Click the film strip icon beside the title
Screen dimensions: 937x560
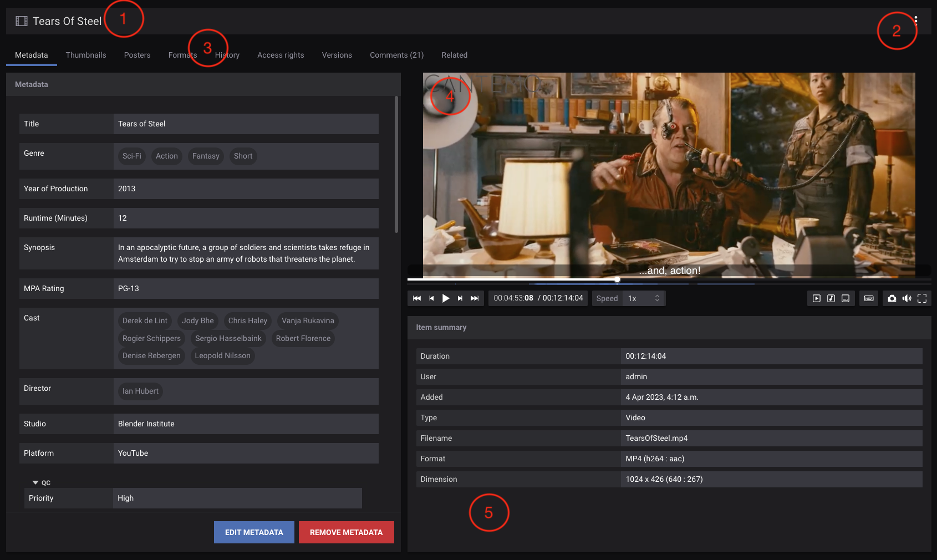(x=22, y=21)
